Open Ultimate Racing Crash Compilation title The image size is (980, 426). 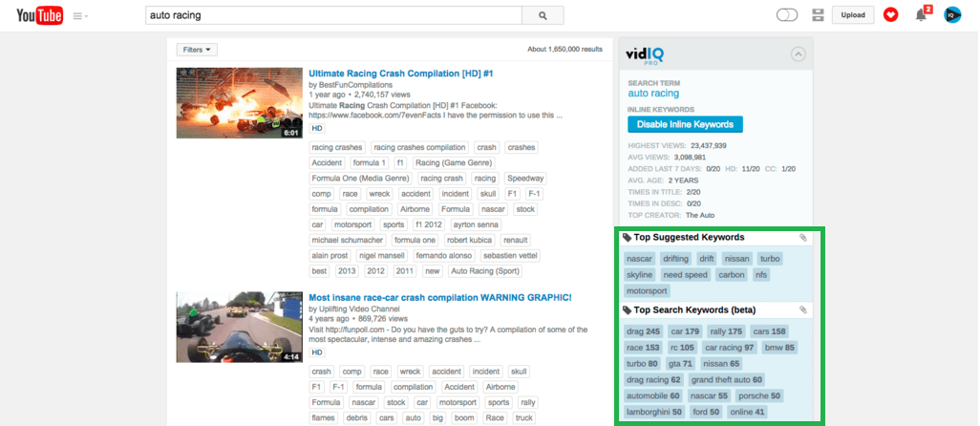coord(400,74)
